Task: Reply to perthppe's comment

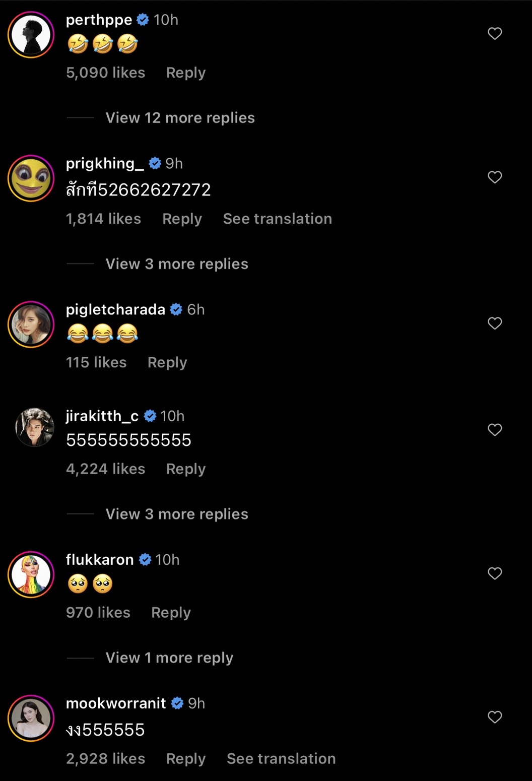Action: [186, 73]
